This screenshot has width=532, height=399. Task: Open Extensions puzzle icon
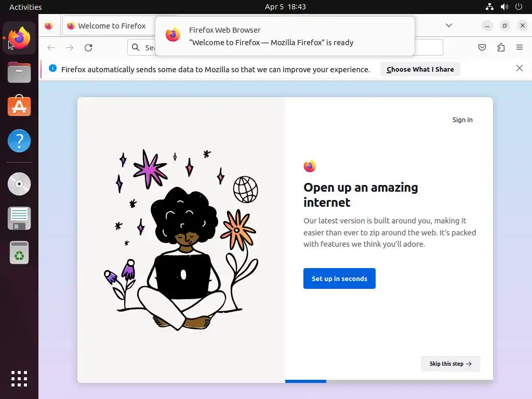pos(501,47)
